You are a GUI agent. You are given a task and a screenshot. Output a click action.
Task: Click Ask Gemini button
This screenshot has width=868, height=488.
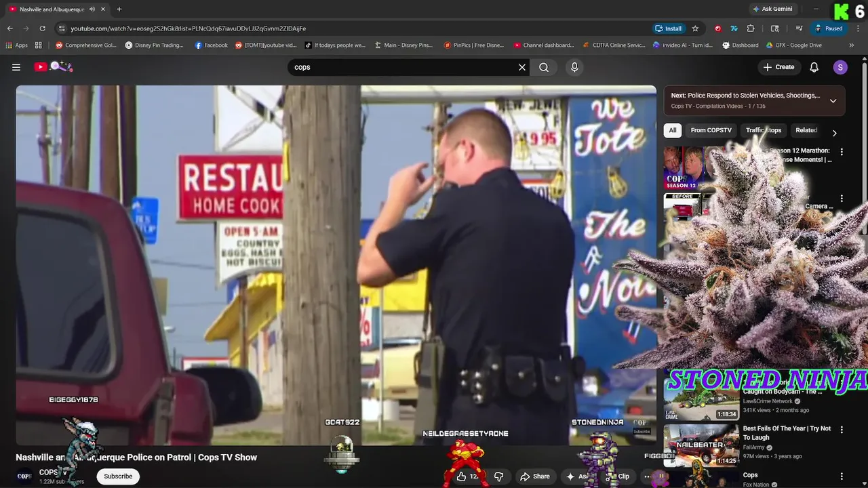pyautogui.click(x=772, y=9)
